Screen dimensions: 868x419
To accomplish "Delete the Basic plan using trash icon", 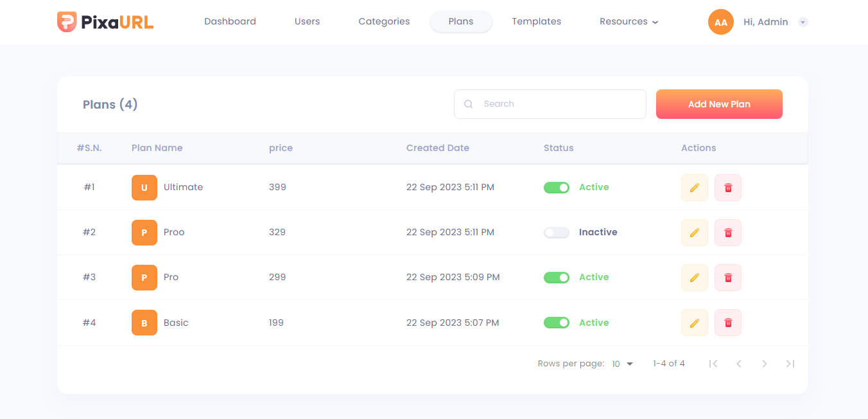I will pos(728,323).
